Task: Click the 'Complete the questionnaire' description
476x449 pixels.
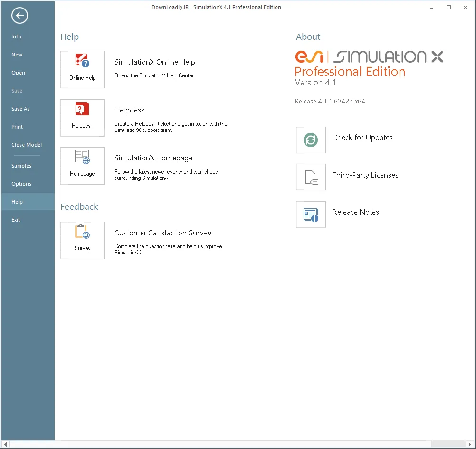Action: (x=168, y=249)
